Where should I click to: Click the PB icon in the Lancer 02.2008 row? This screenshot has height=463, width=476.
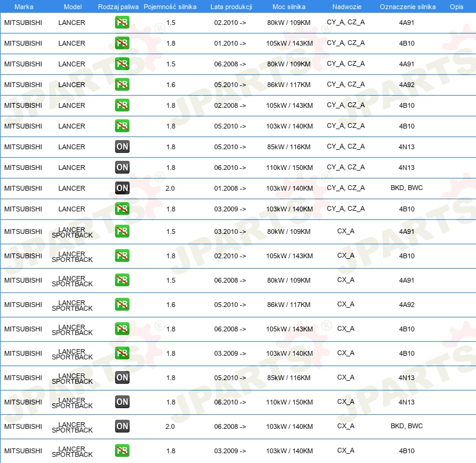122,105
